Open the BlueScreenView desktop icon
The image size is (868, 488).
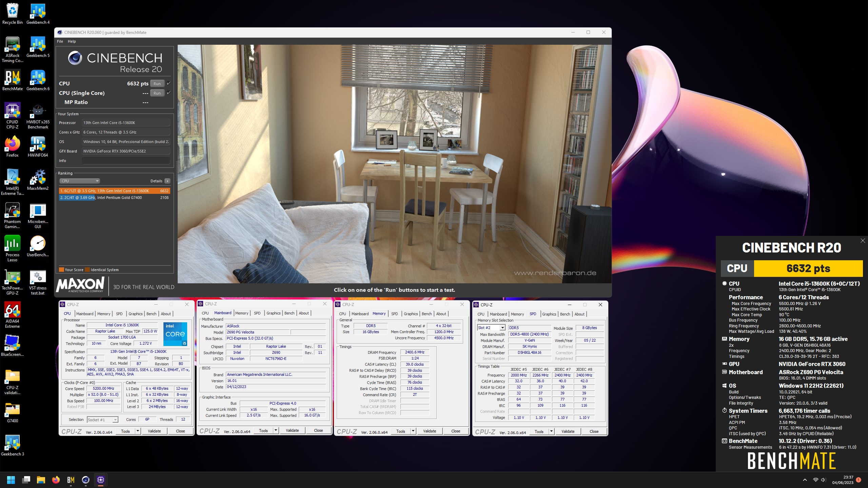[x=13, y=346]
